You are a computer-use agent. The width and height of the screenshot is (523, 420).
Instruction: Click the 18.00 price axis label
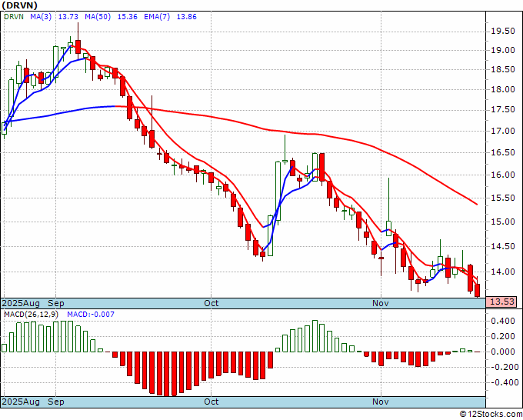pos(503,89)
